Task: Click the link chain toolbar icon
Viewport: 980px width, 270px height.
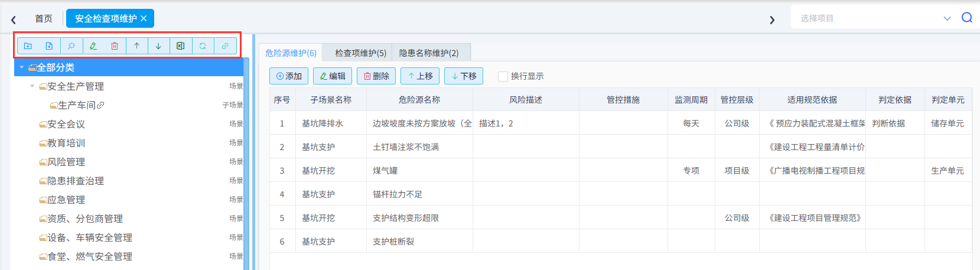Action: (225, 45)
